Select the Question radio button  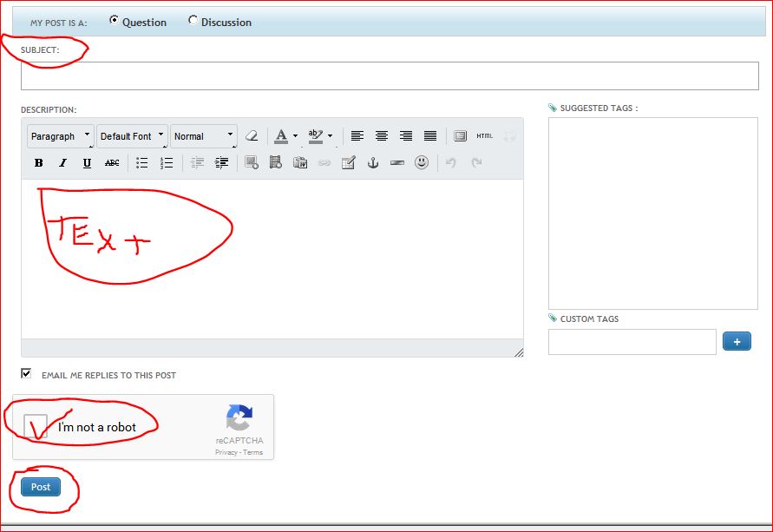click(115, 21)
